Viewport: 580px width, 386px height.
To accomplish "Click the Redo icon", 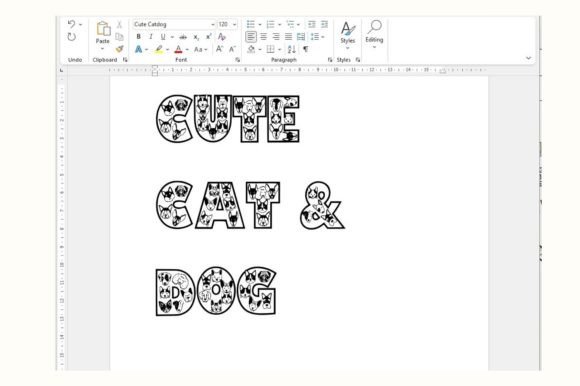I will 71,37.
